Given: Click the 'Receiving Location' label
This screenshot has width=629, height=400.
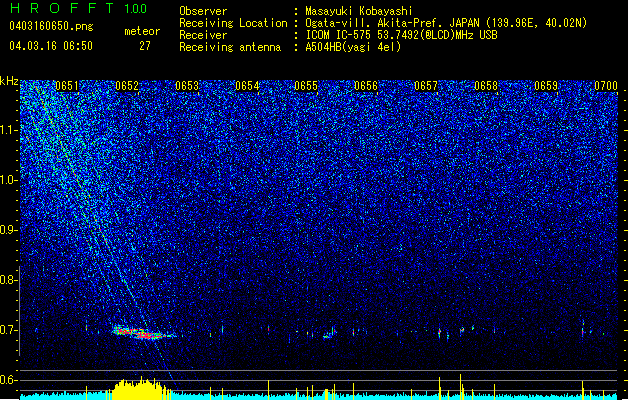Looking at the screenshot, I should point(233,23).
